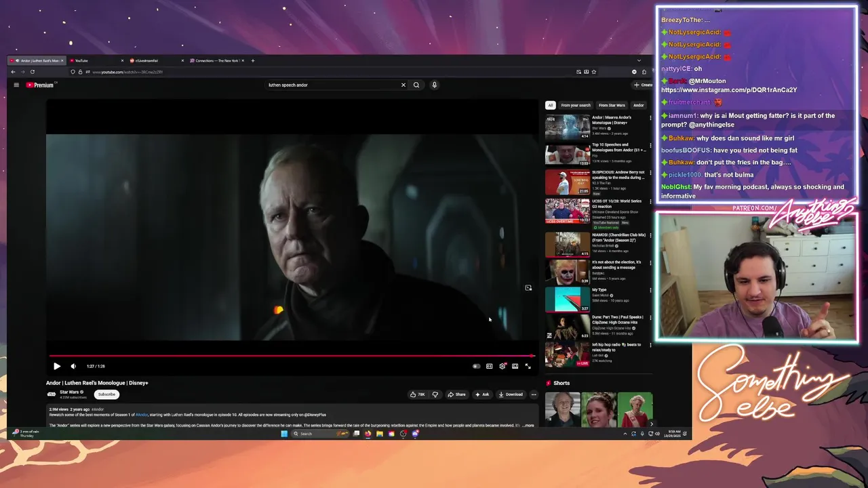Open the taskbar weather widget
The width and height of the screenshot is (868, 488).
coord(26,433)
